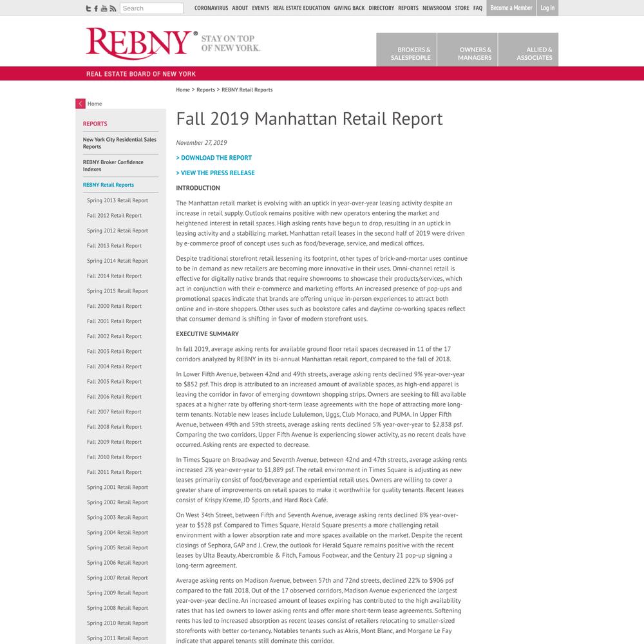Click the Home breadcrumb link
Image resolution: width=644 pixels, height=644 pixels.
[x=183, y=90]
